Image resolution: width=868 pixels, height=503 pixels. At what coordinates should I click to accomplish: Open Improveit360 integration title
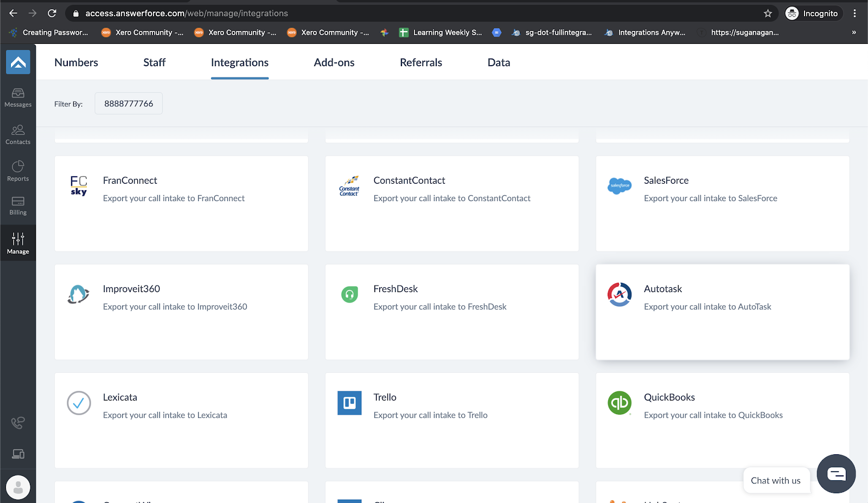pos(131,289)
